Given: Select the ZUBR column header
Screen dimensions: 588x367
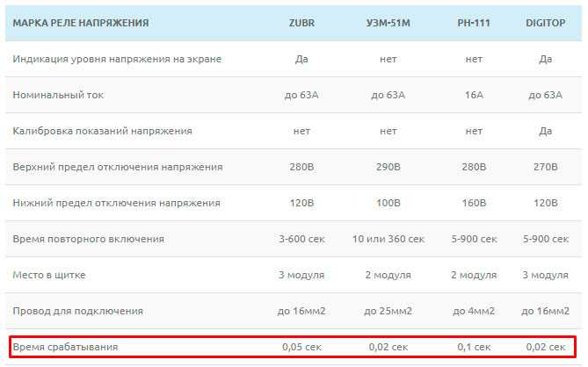Looking at the screenshot, I should click(x=301, y=23).
